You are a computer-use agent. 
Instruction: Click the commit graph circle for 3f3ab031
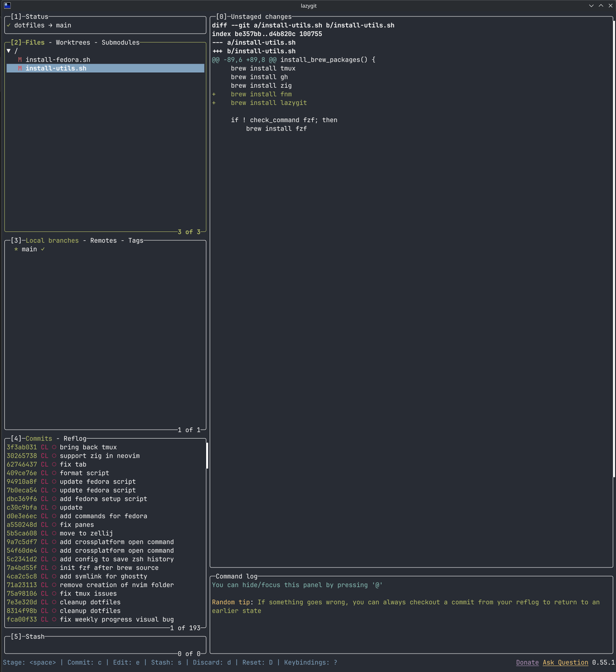tap(54, 447)
